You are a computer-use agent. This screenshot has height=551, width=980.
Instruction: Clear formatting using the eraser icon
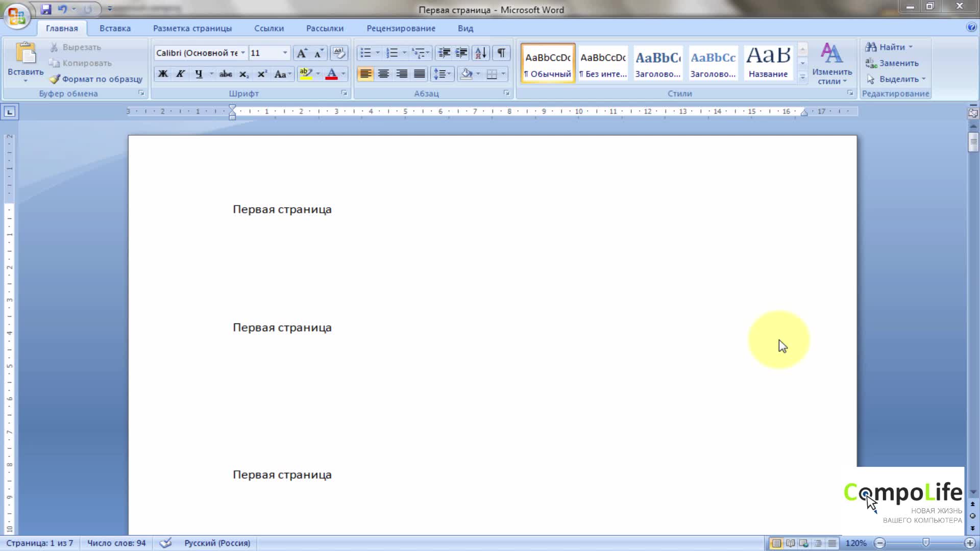coord(338,53)
